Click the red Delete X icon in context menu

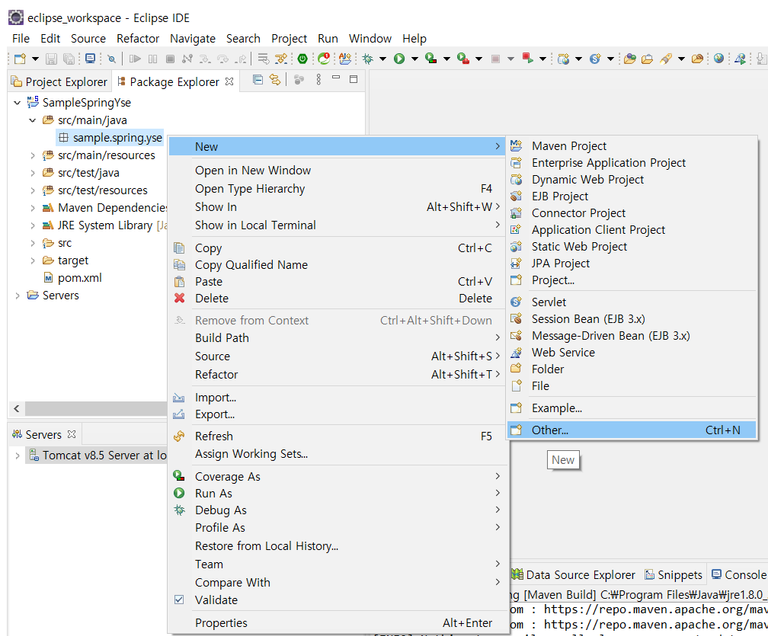click(x=180, y=298)
